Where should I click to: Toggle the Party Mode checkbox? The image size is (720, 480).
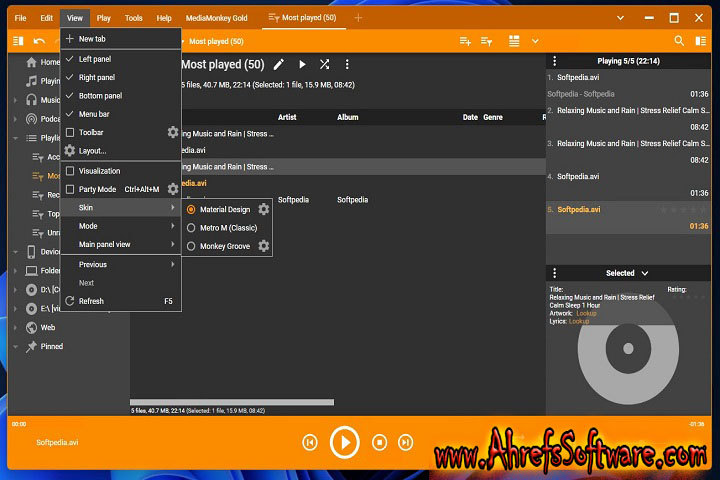tap(70, 189)
